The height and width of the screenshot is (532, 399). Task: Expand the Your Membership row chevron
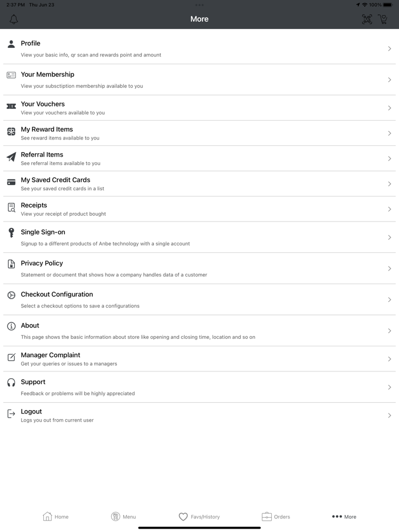[x=389, y=80]
